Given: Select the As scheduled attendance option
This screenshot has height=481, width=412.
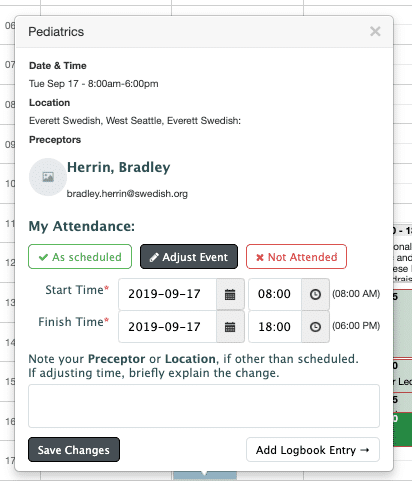Looking at the screenshot, I should tap(80, 257).
